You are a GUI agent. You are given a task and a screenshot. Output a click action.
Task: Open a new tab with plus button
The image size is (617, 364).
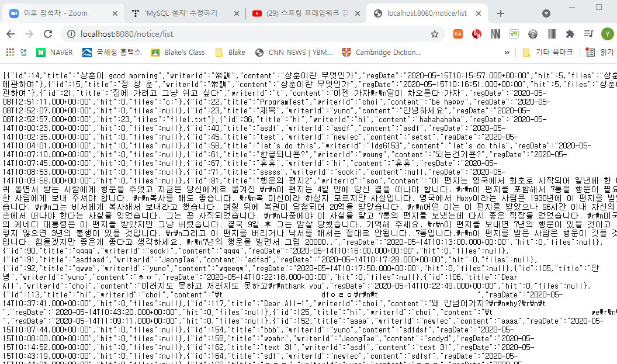(x=501, y=13)
